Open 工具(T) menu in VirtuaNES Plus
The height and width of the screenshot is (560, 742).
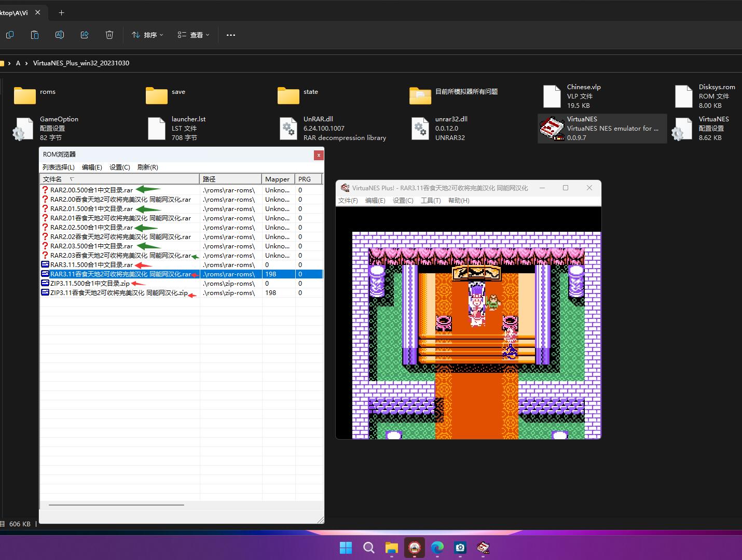(x=431, y=200)
